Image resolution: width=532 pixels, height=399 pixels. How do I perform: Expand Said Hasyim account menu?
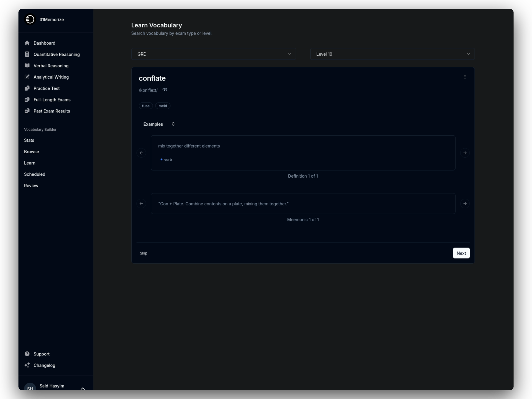pyautogui.click(x=83, y=388)
